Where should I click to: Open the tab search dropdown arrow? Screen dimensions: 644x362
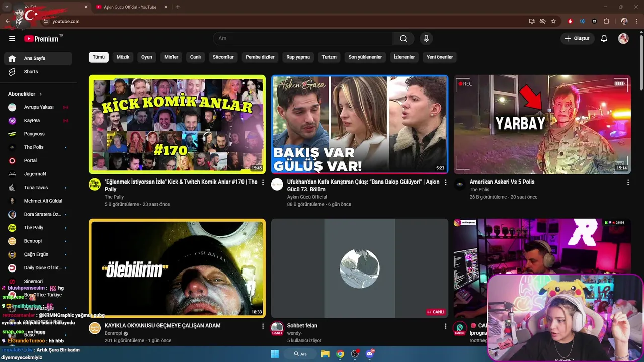click(7, 7)
